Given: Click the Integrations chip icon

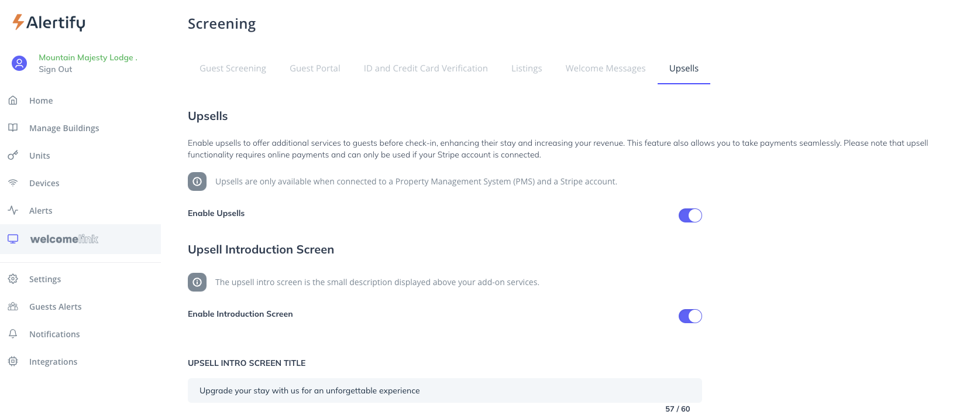Looking at the screenshot, I should coord(13,361).
